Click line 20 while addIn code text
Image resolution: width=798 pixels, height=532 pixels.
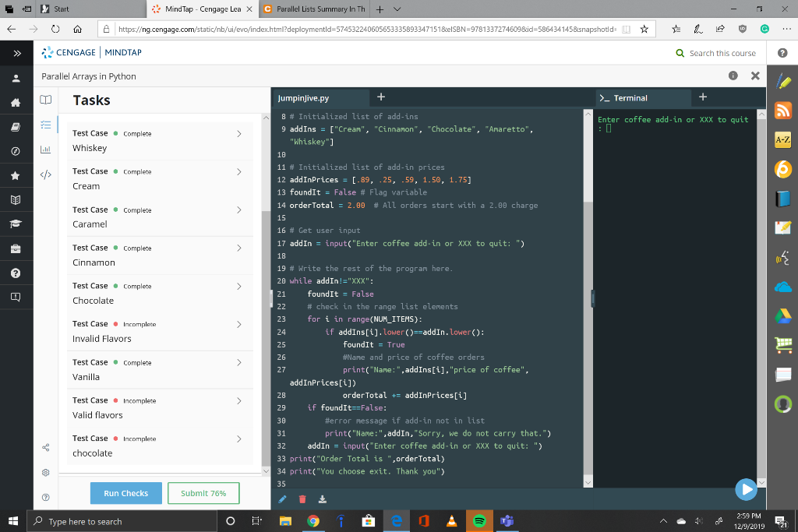coord(331,280)
